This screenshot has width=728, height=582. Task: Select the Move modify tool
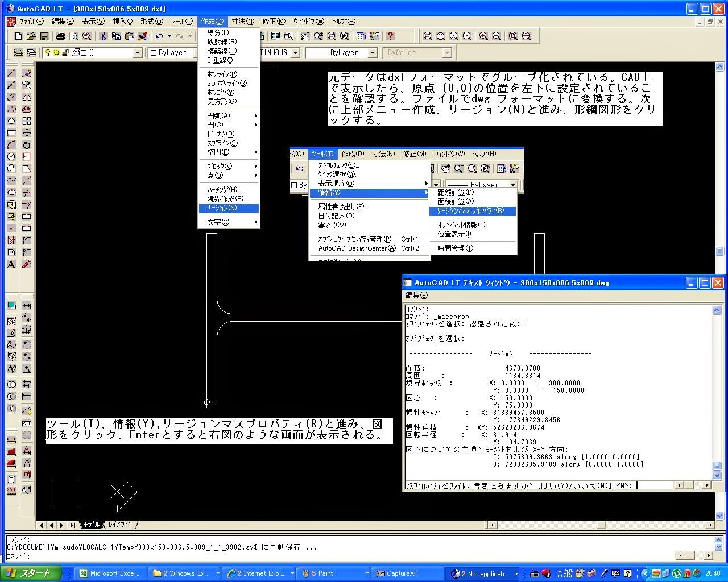(27, 132)
